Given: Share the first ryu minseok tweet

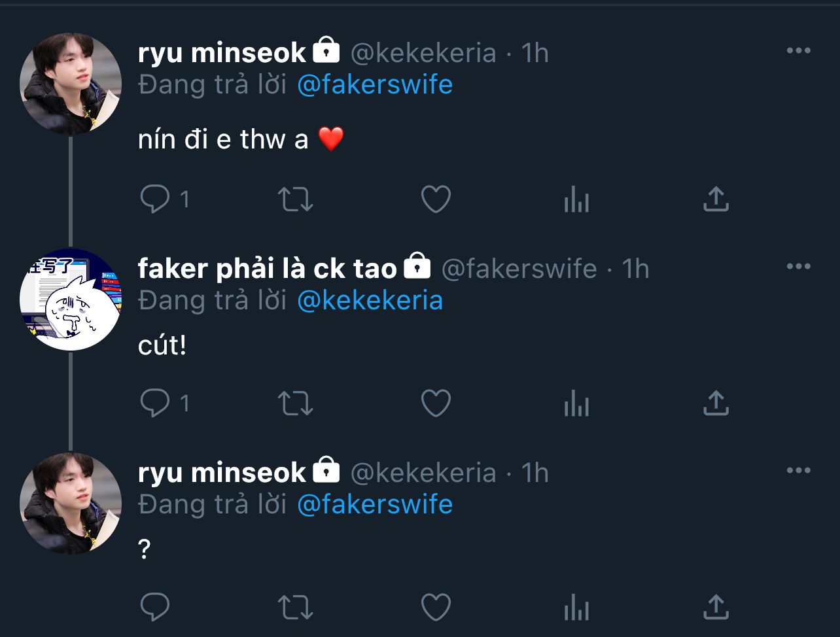Looking at the screenshot, I should pos(716,199).
